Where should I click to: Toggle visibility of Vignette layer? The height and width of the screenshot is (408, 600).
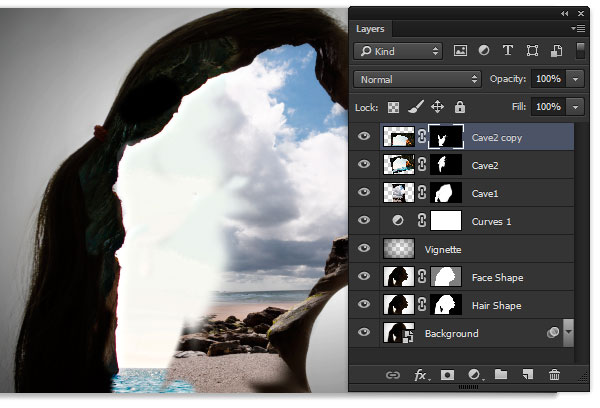pyautogui.click(x=364, y=248)
